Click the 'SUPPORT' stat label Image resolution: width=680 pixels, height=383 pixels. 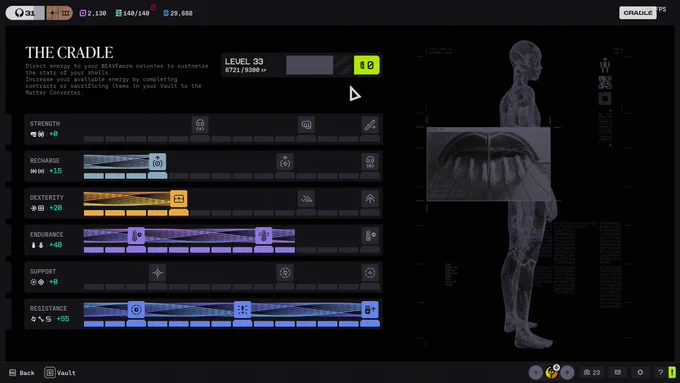[42, 272]
